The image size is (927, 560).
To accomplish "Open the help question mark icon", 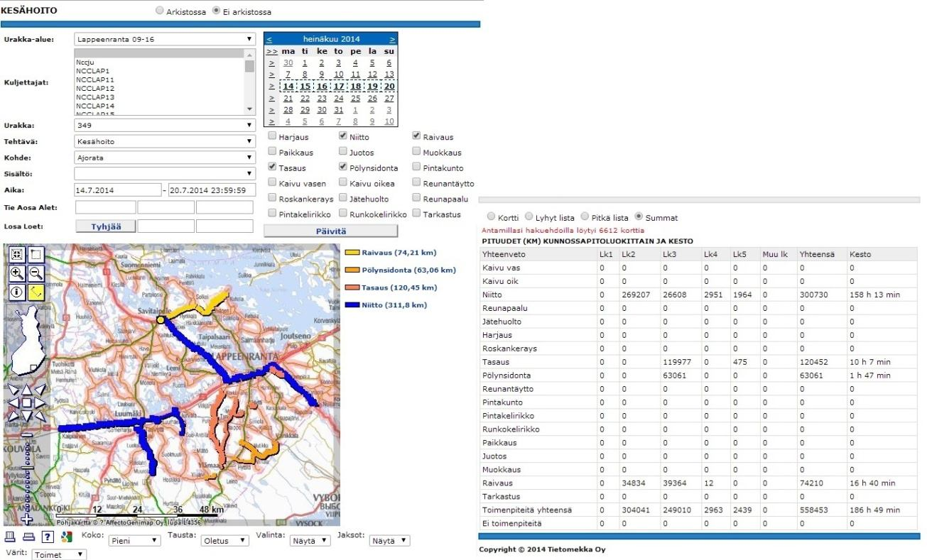I will click(48, 537).
